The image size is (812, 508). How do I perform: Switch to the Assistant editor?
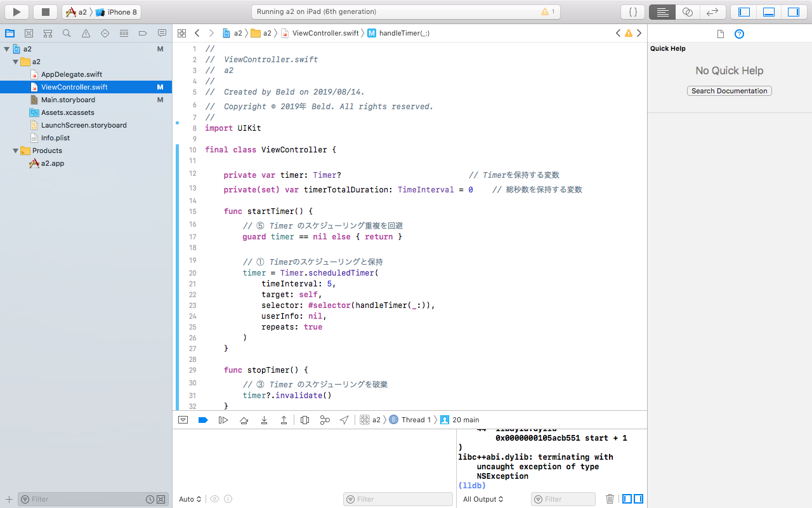point(688,11)
